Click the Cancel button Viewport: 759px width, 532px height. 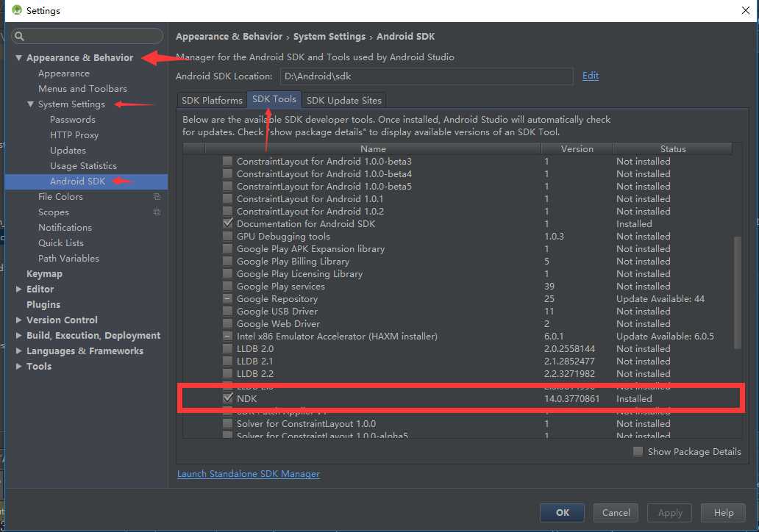click(616, 512)
